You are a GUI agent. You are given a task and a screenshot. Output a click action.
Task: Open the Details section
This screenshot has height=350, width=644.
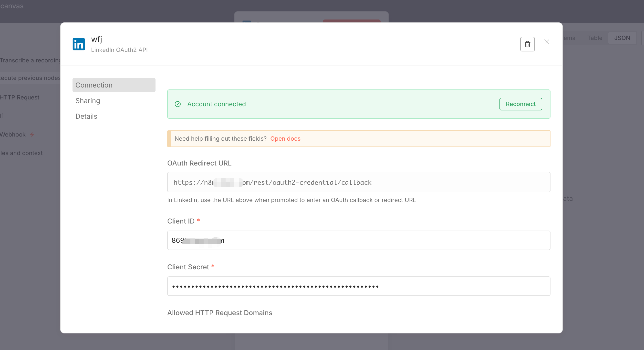pyautogui.click(x=86, y=116)
